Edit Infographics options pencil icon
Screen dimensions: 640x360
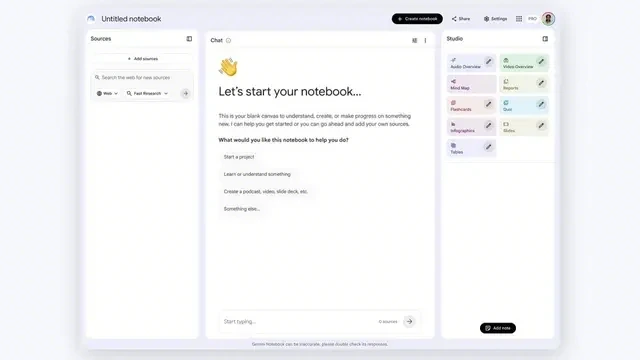coord(489,125)
